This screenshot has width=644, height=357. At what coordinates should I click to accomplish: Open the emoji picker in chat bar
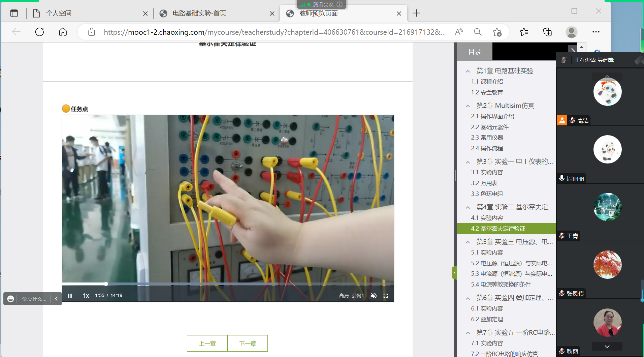coord(11,299)
